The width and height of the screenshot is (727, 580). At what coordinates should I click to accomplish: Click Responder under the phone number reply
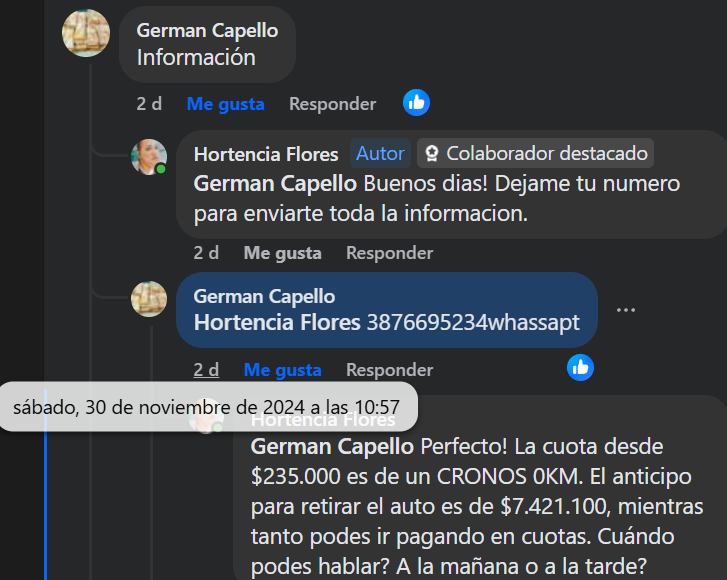click(389, 370)
